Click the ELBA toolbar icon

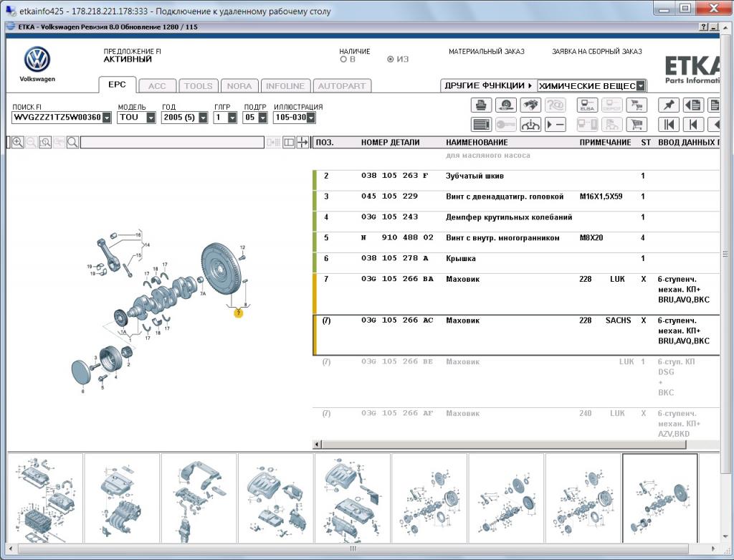click(587, 105)
